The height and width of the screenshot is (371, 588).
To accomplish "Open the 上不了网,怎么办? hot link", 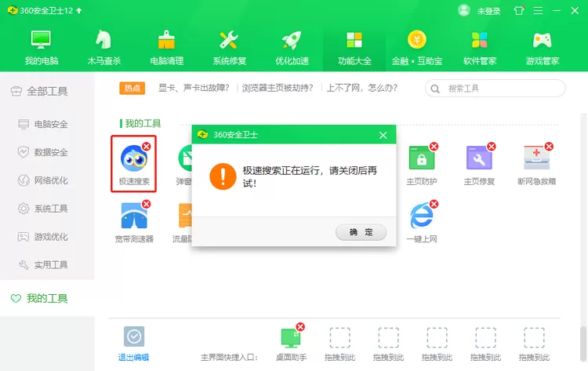I will 362,88.
